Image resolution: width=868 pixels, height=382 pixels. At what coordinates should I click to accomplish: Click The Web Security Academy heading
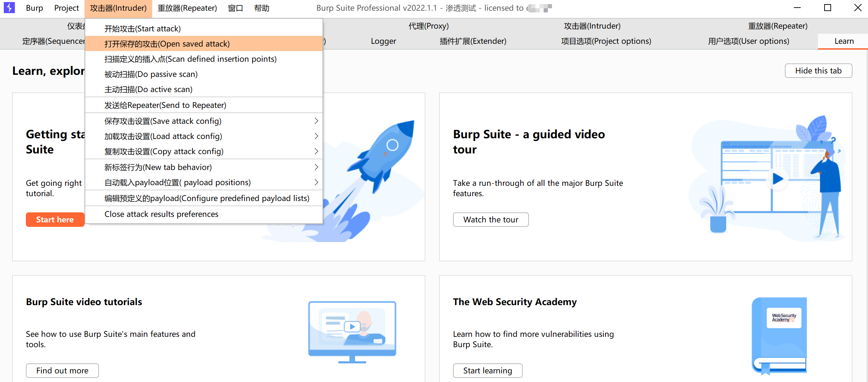515,302
